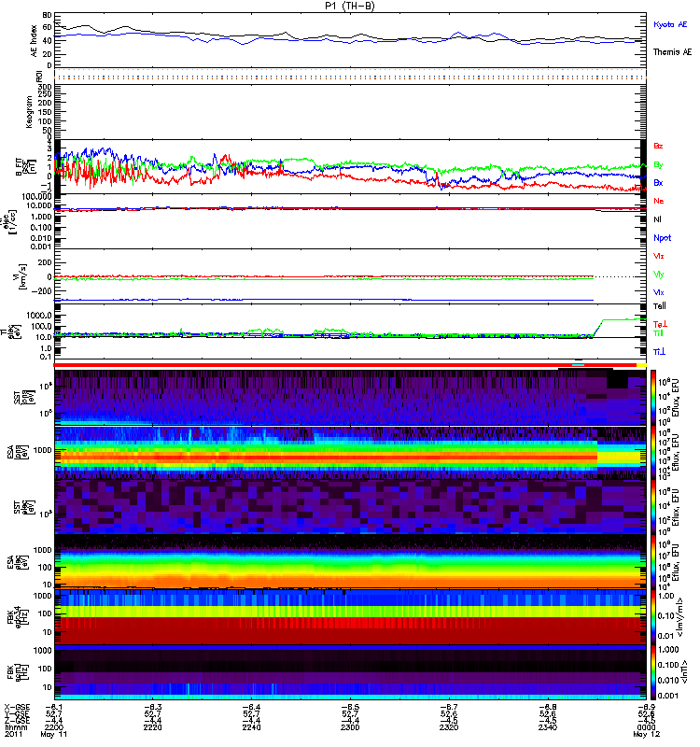Click the black "Te||" temperature legend label

click(x=660, y=306)
